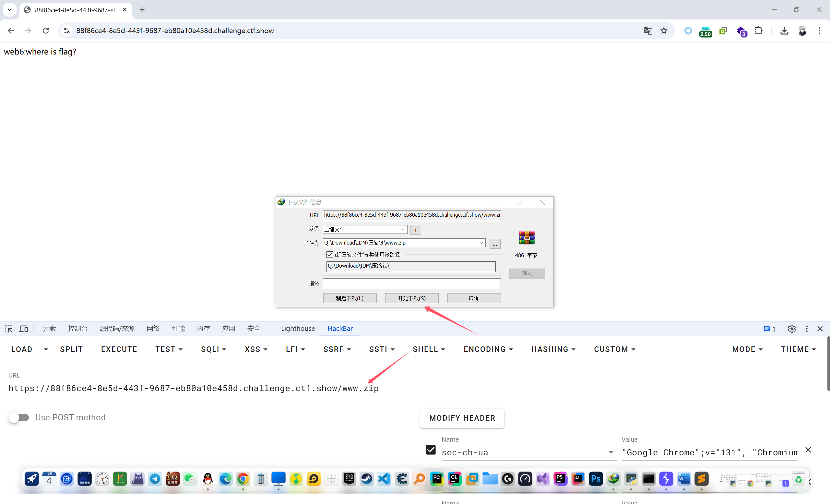The height and width of the screenshot is (504, 830).
Task: Bookmark this page with the star icon
Action: [664, 31]
